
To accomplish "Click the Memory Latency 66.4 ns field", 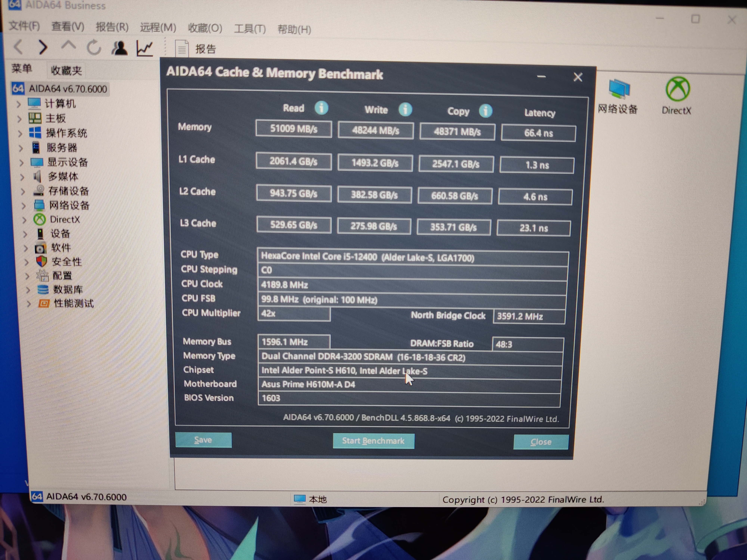I will [538, 133].
